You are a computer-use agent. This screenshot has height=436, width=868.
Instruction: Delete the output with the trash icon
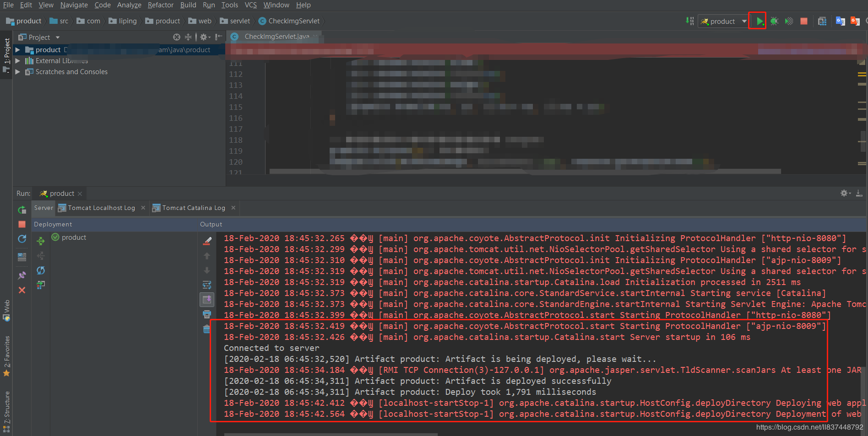tap(207, 329)
